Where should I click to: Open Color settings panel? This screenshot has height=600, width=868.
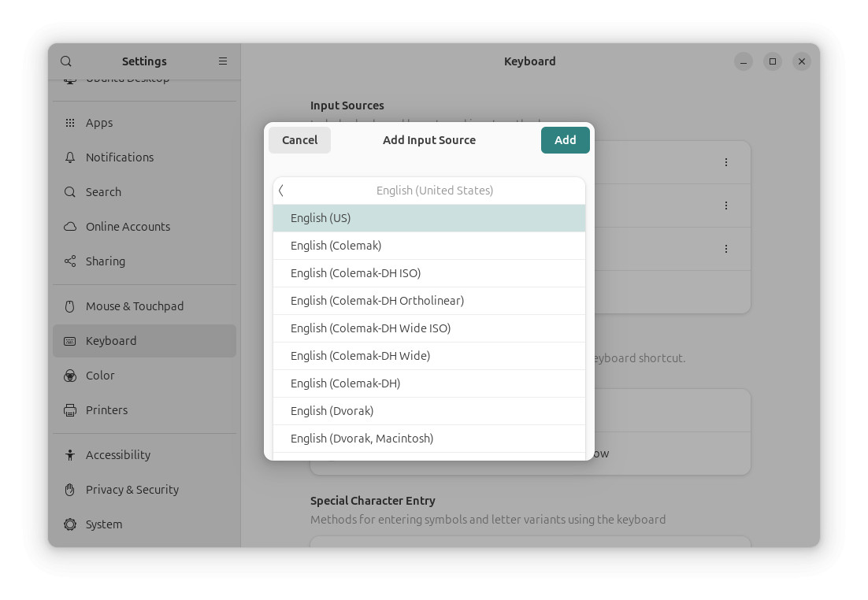click(144, 376)
